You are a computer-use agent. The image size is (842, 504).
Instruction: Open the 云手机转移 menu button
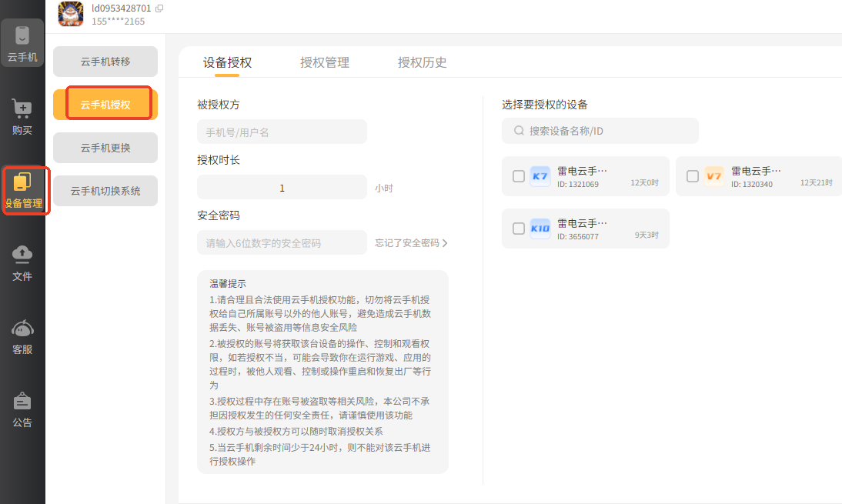click(105, 62)
